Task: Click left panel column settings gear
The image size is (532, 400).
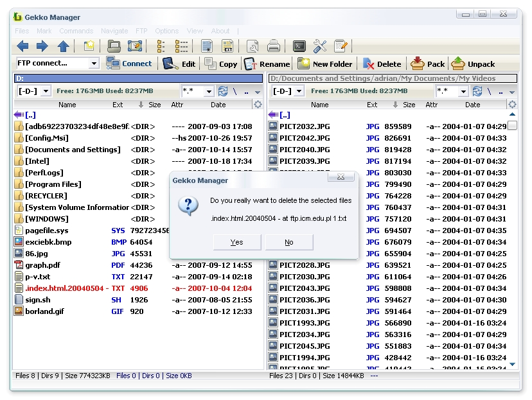Action: [258, 105]
